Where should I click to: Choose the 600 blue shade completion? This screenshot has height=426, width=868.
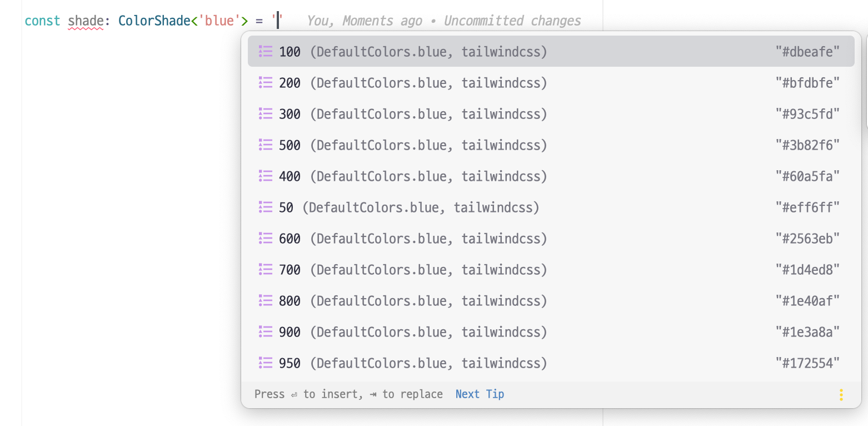(412, 239)
